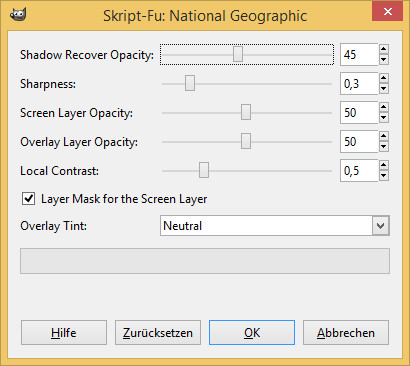
Task: Click the Sharpness label
Action: click(x=48, y=84)
